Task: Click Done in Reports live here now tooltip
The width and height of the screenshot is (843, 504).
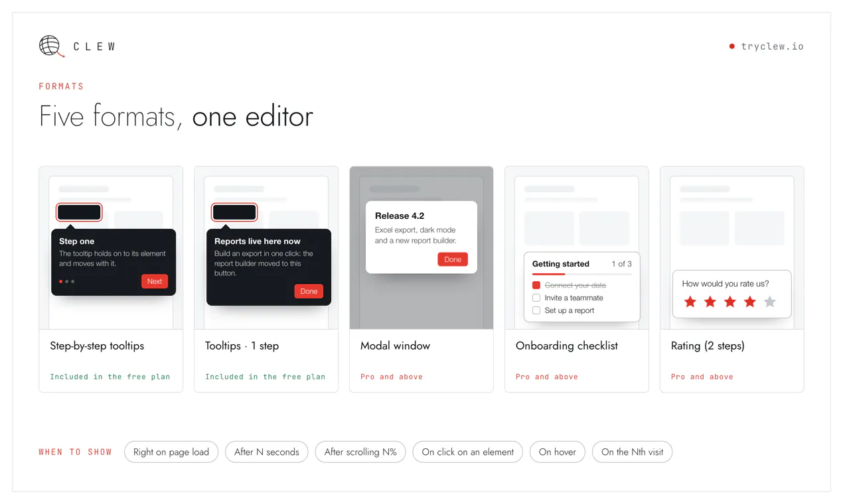Action: (309, 291)
